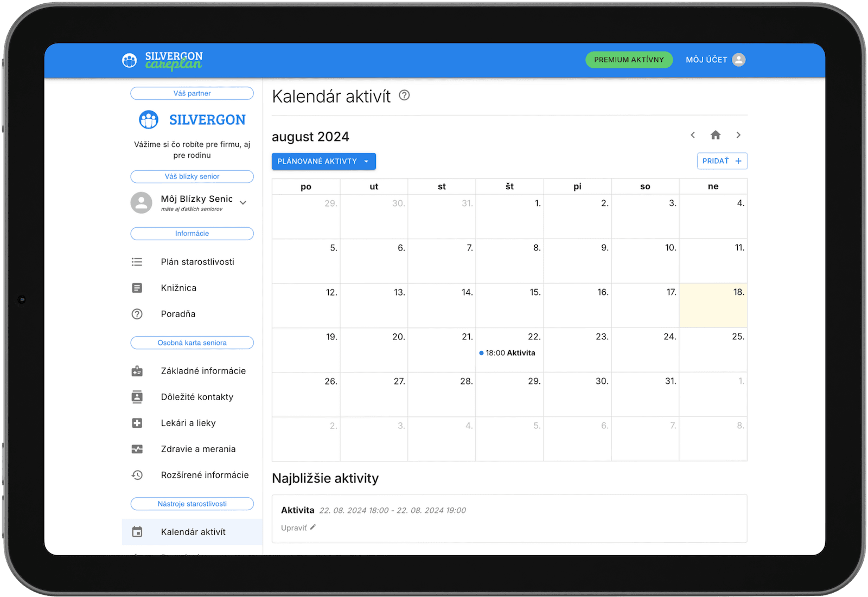This screenshot has width=868, height=597.
Task: Click the Dôležité kontakty contacts icon
Action: click(x=137, y=397)
